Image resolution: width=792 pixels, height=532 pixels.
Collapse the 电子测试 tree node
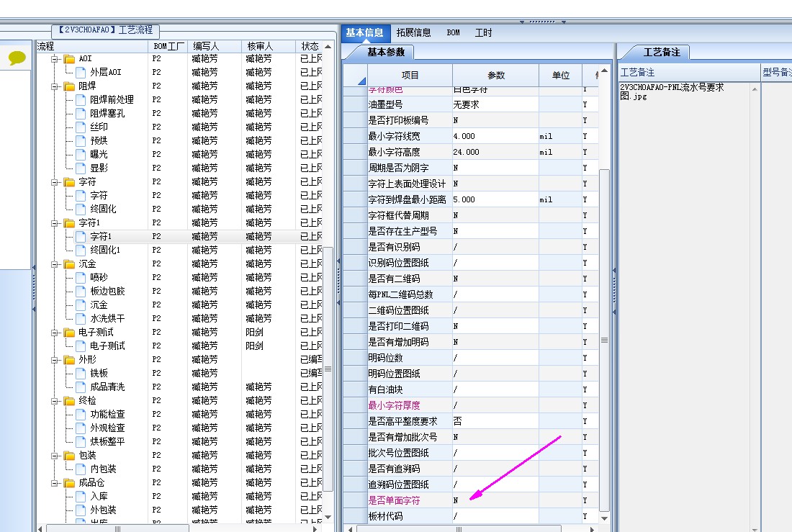pyautogui.click(x=55, y=333)
